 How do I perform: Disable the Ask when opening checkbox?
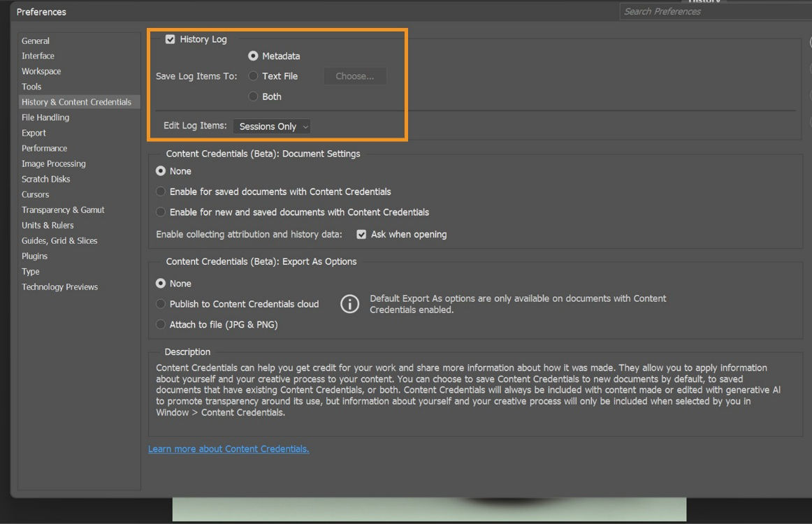[361, 234]
